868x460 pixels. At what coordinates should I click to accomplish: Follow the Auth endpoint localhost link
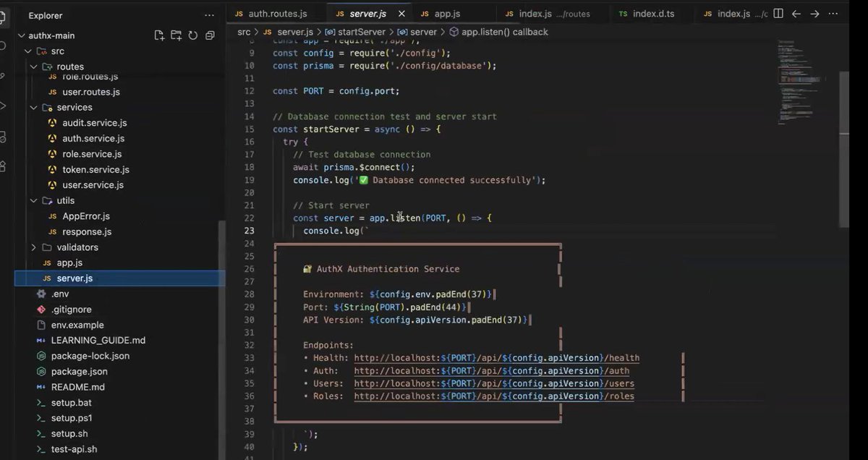coord(491,371)
